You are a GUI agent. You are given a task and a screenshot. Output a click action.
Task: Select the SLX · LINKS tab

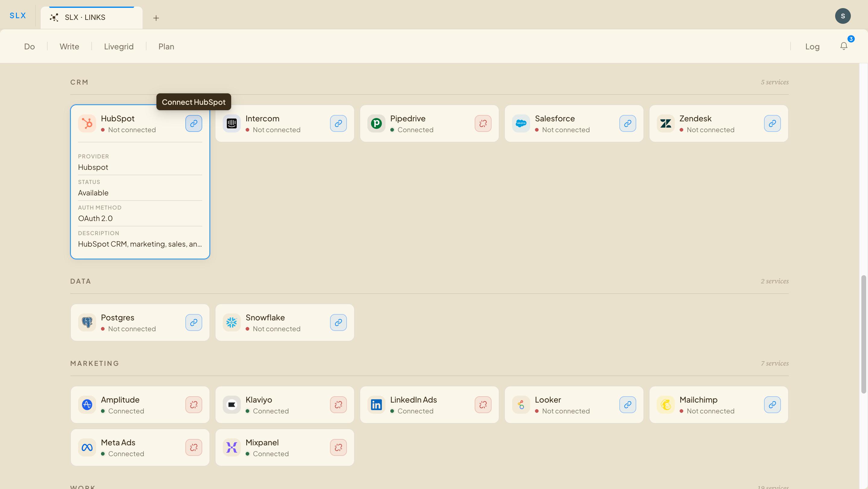click(x=91, y=17)
